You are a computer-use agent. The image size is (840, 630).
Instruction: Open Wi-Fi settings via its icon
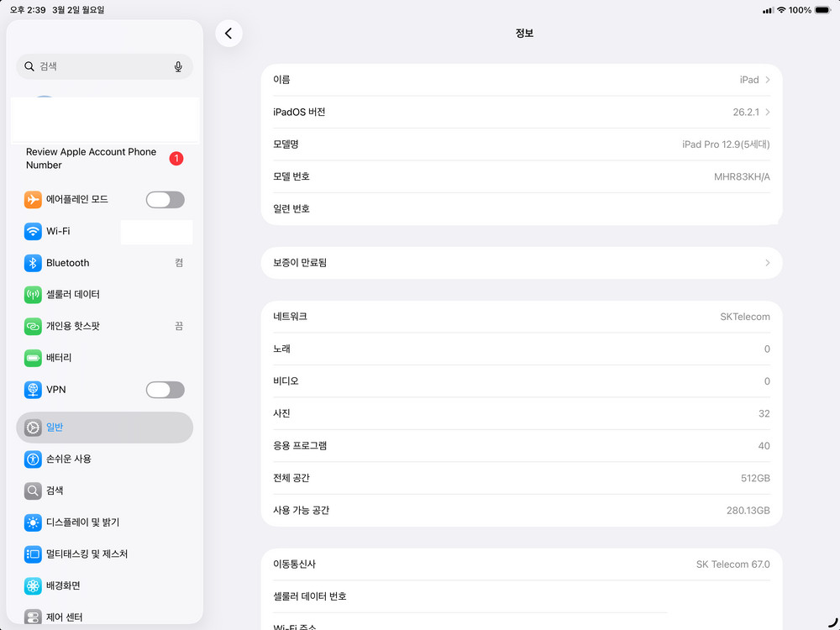click(33, 232)
